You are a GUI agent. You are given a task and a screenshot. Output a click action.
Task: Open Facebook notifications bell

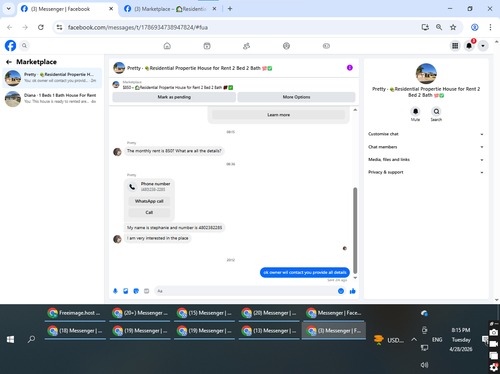click(469, 46)
